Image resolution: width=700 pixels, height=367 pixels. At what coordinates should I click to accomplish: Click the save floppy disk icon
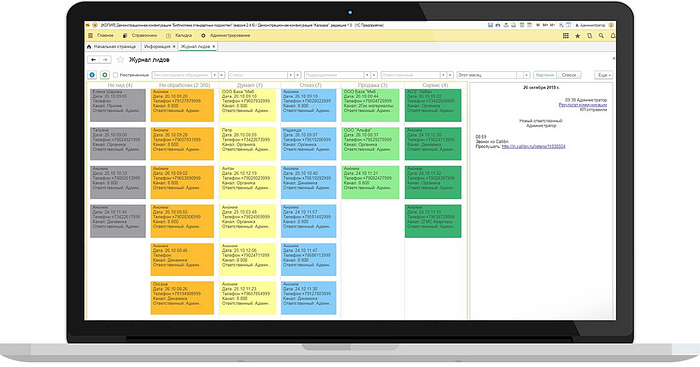pyautogui.click(x=491, y=25)
